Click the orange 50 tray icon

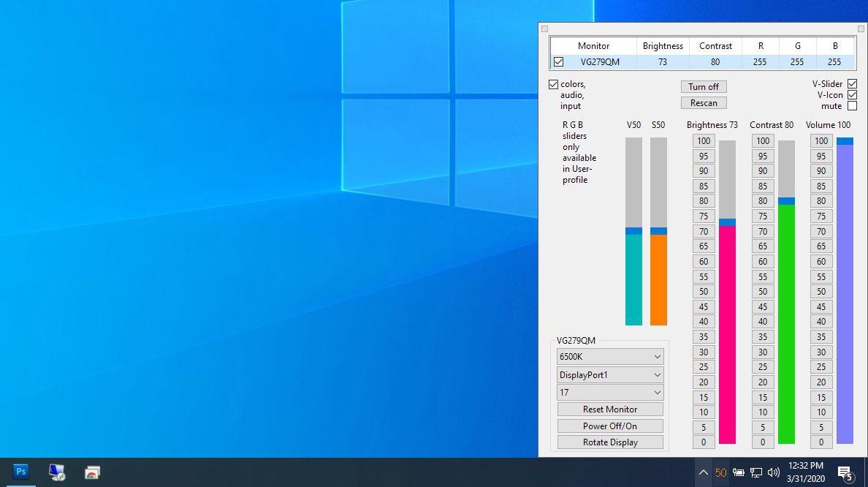point(720,472)
